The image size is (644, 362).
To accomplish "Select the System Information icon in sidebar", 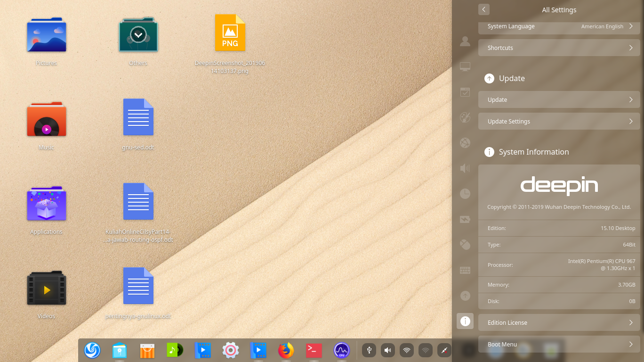I will coord(465,321).
